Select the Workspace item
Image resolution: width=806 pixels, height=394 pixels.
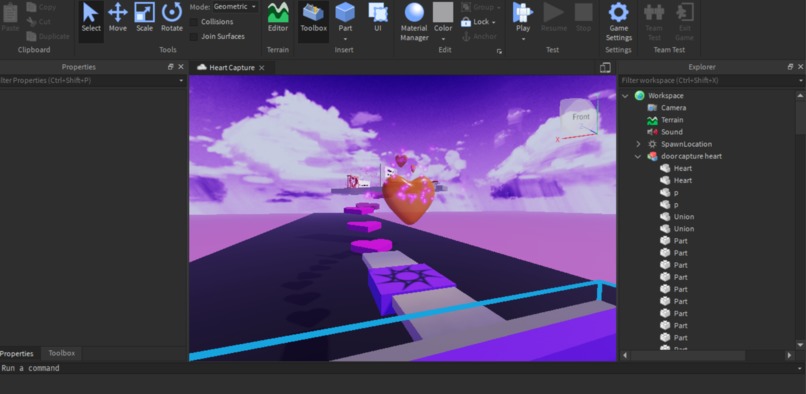coord(666,96)
